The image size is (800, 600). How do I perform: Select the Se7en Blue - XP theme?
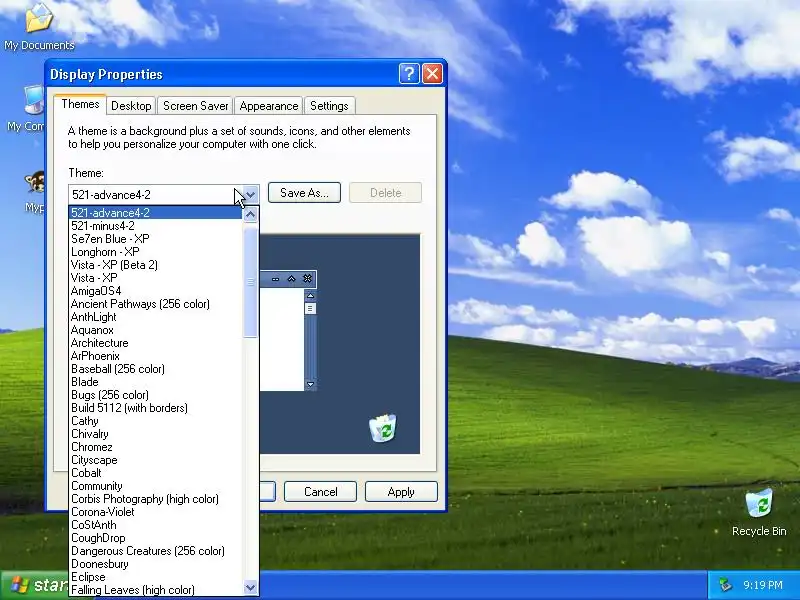[156, 239]
